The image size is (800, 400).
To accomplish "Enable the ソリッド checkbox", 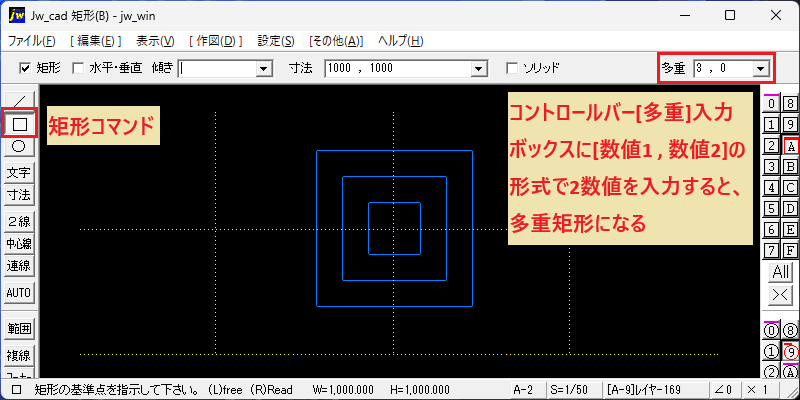I will pos(511,68).
